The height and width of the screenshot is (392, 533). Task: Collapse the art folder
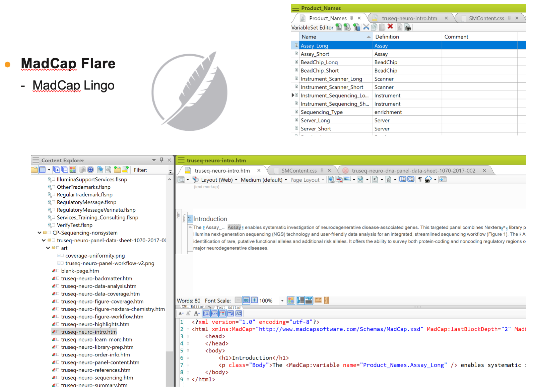[48, 248]
